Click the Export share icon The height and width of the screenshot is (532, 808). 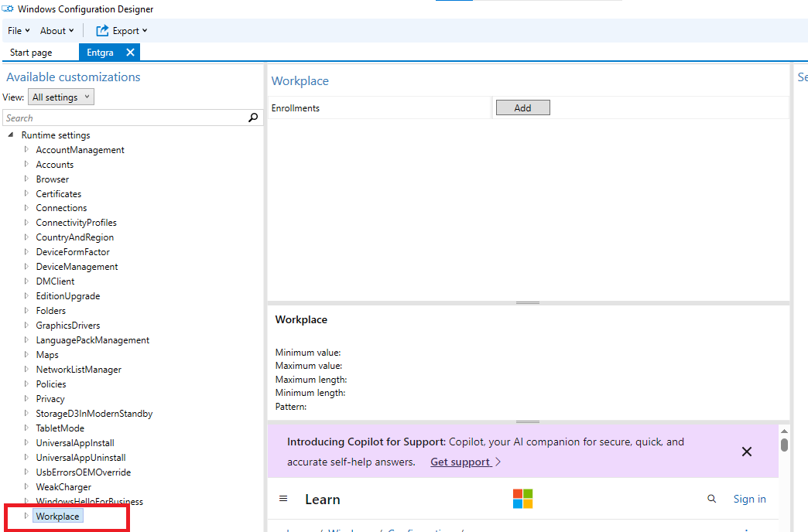click(102, 31)
